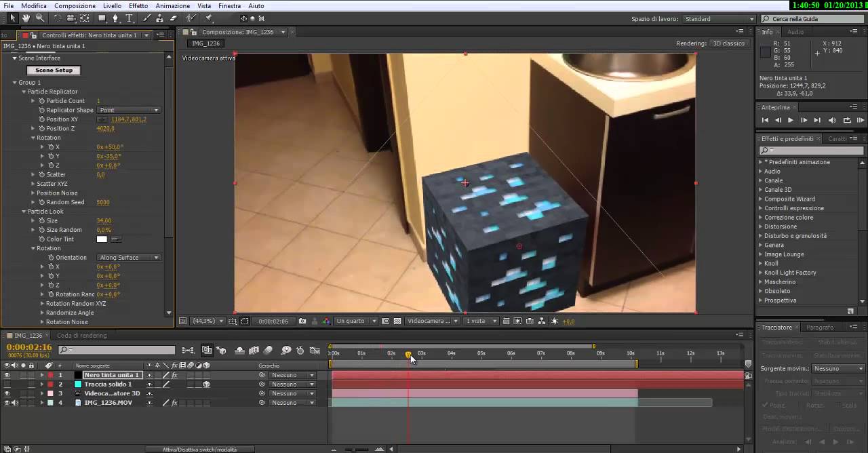Image resolution: width=868 pixels, height=453 pixels.
Task: Select the Puppet Pin tool
Action: click(208, 18)
